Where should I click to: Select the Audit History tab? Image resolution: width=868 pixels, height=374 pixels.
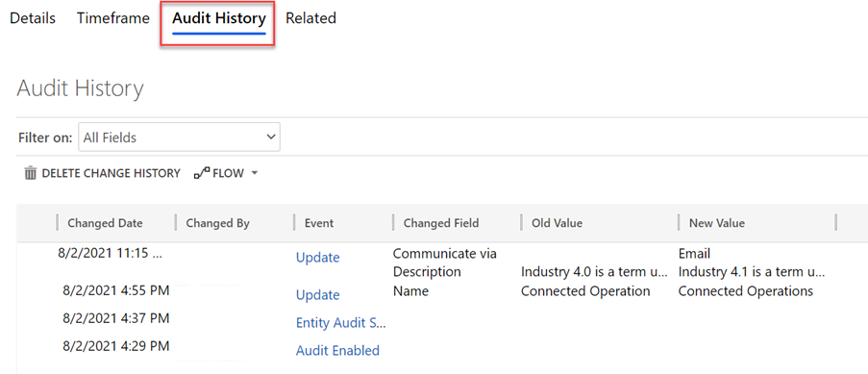click(218, 19)
